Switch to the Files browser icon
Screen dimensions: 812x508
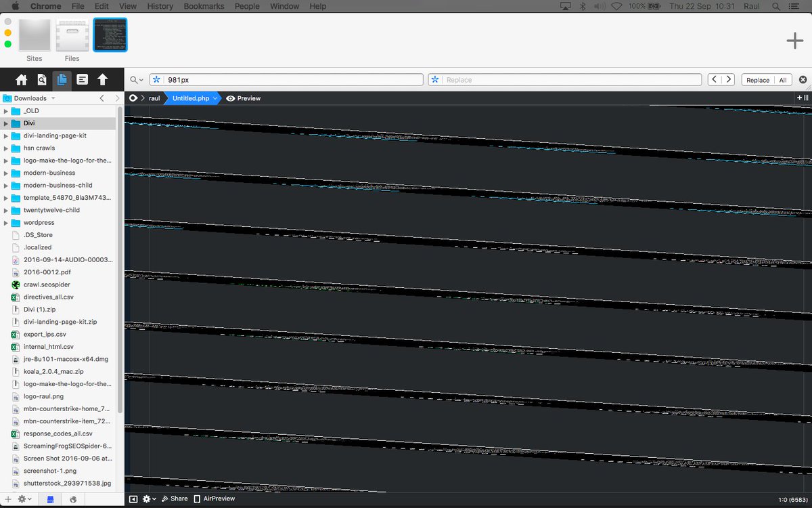click(x=62, y=79)
